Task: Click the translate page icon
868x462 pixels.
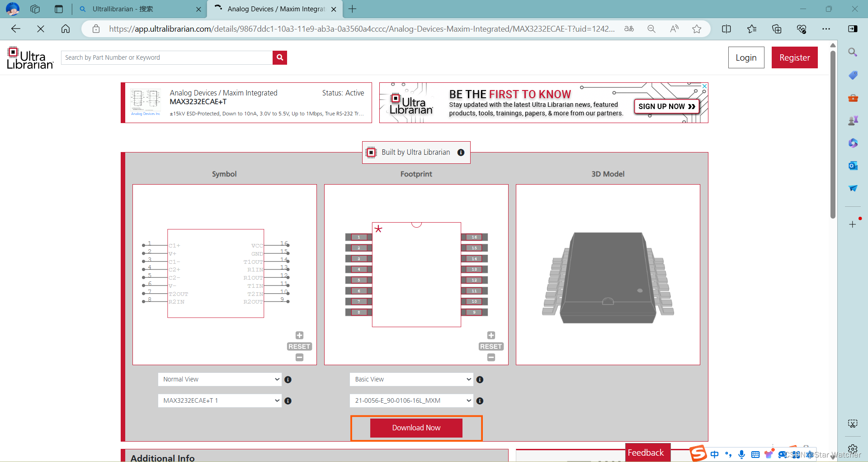Action: (629, 29)
